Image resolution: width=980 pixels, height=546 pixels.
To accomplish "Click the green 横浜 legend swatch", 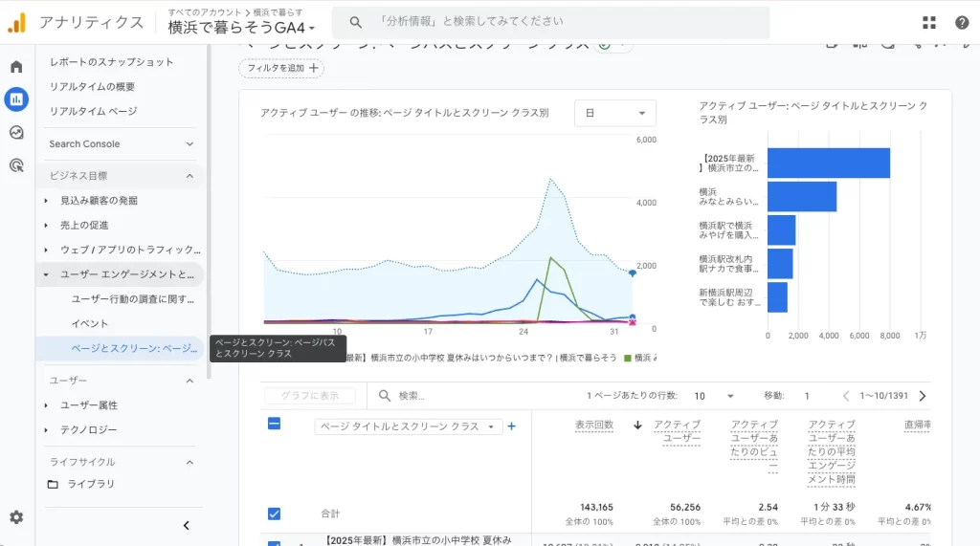I will tap(628, 358).
